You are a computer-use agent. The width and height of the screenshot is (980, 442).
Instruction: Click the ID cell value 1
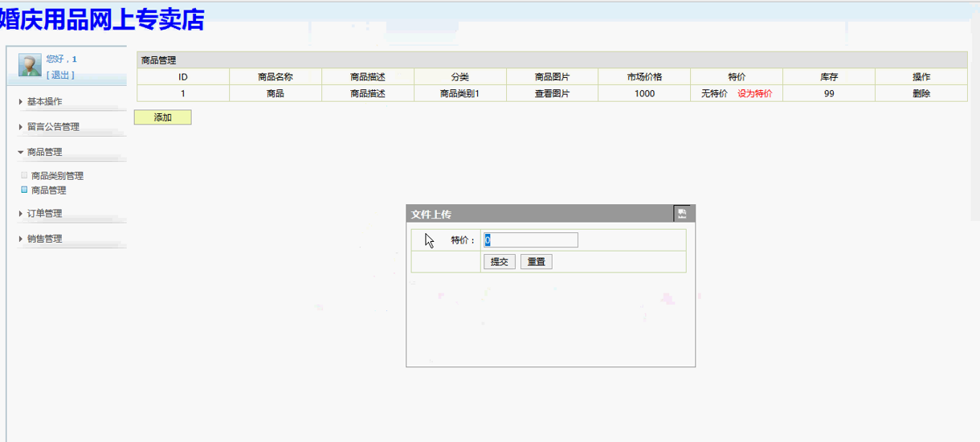click(183, 93)
